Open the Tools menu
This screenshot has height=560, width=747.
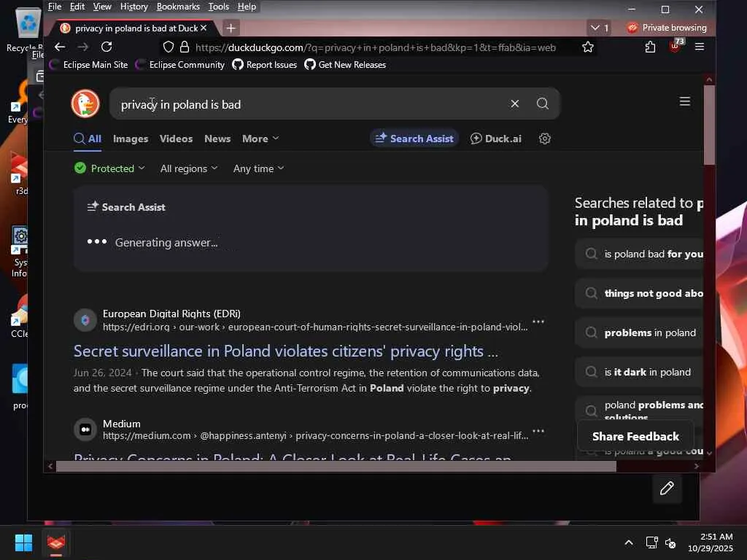tap(219, 7)
